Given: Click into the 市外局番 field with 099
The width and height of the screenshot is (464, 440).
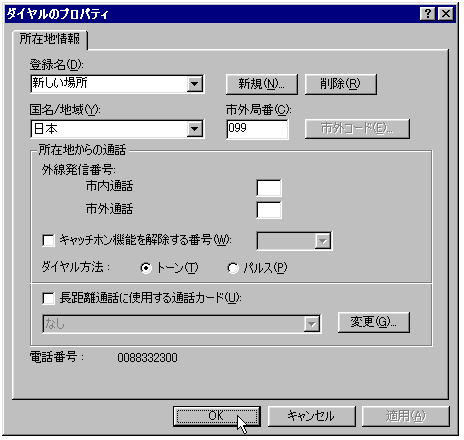Looking at the screenshot, I should (x=257, y=129).
